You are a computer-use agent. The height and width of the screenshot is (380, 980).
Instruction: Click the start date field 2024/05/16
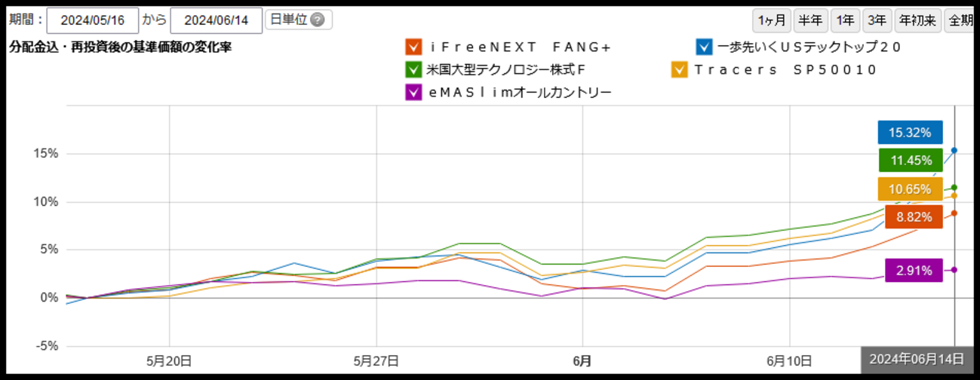point(92,20)
